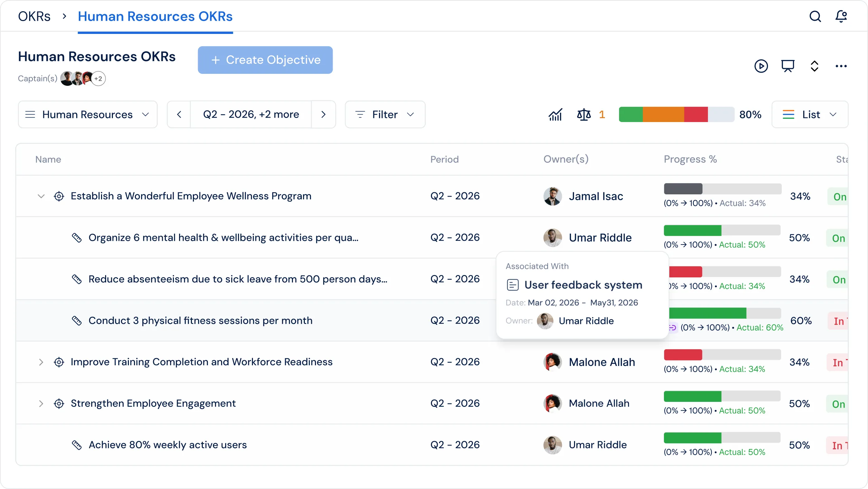The height and width of the screenshot is (489, 868).
Task: Open the search icon in header
Action: pyautogui.click(x=815, y=16)
